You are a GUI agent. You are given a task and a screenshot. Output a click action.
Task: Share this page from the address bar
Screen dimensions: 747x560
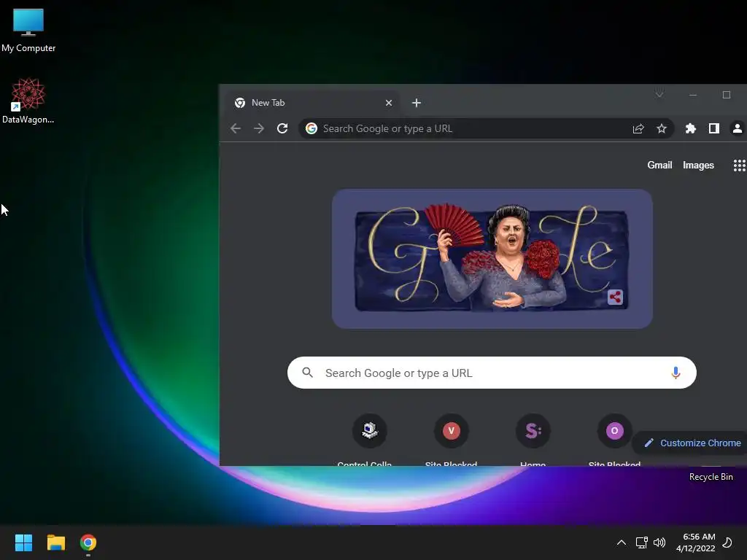pos(638,128)
